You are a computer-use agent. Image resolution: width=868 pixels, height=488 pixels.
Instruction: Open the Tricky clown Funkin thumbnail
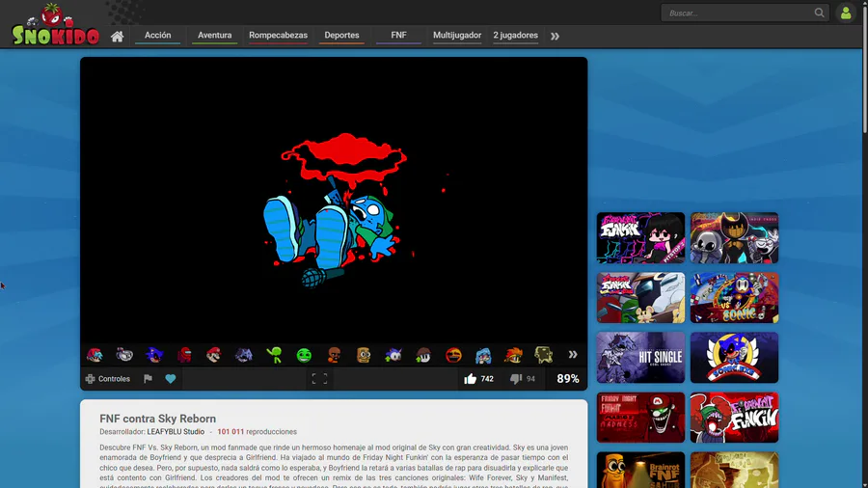(x=734, y=418)
